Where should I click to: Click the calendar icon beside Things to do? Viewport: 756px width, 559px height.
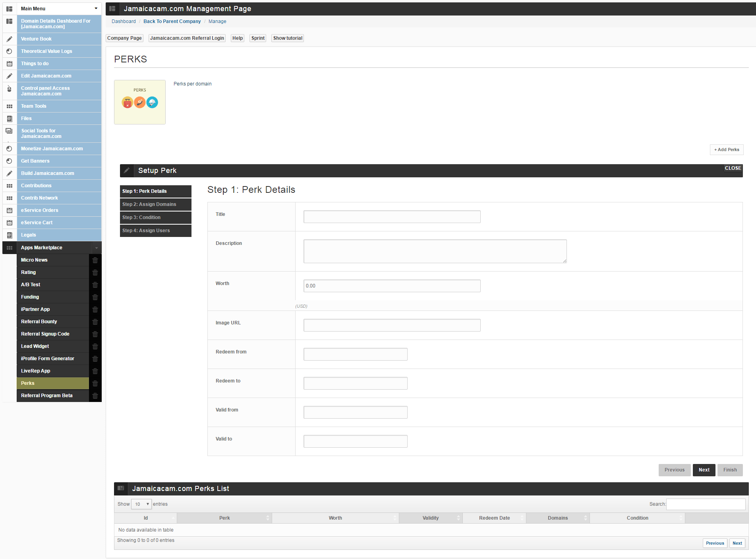10,64
